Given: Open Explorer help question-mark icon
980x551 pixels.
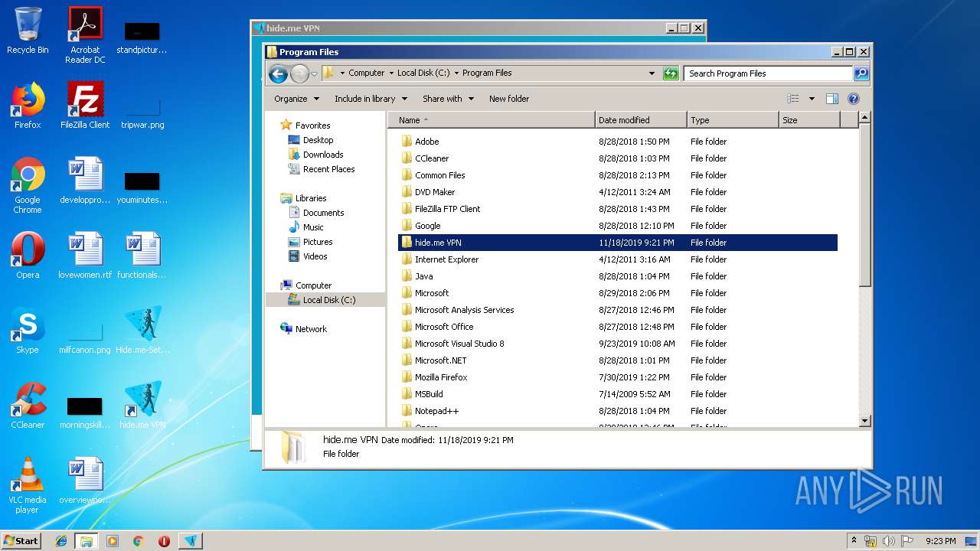Looking at the screenshot, I should (x=854, y=99).
